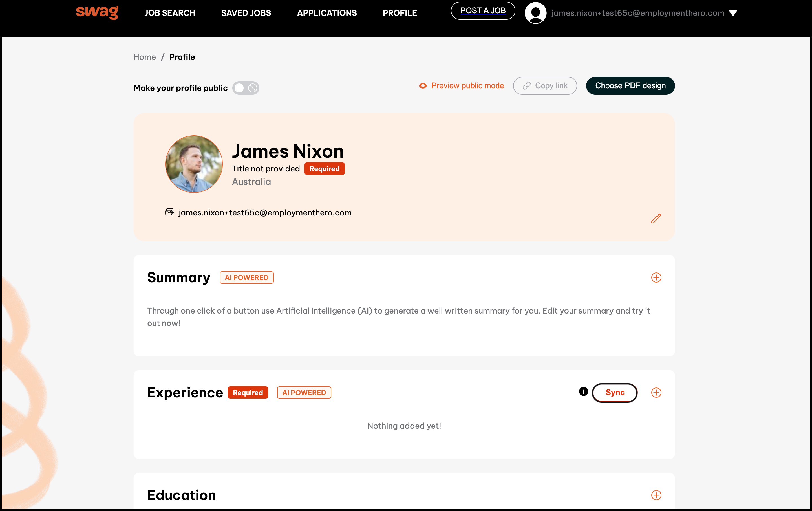Click the Sync button
Screen dimensions: 812x511
click(x=615, y=393)
